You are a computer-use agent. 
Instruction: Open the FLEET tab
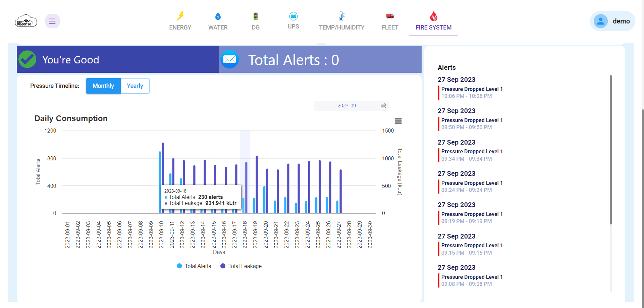click(x=390, y=28)
